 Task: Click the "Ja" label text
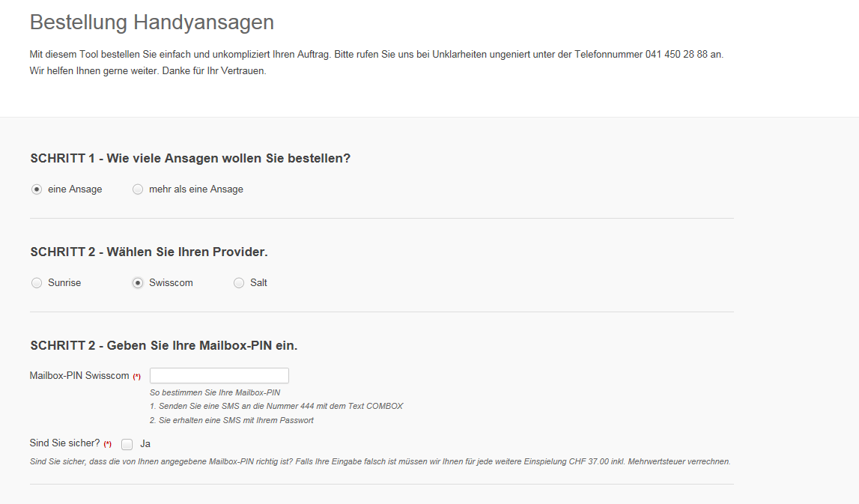coord(145,444)
